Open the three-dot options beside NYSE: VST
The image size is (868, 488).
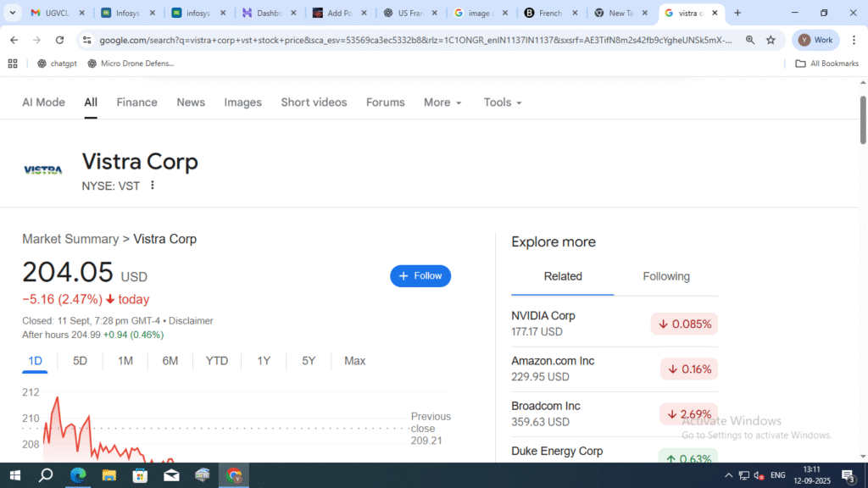pos(153,186)
